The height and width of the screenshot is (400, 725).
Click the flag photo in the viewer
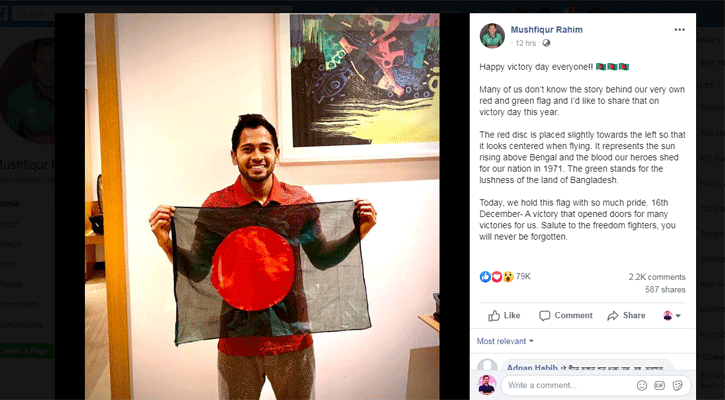[x=262, y=206]
